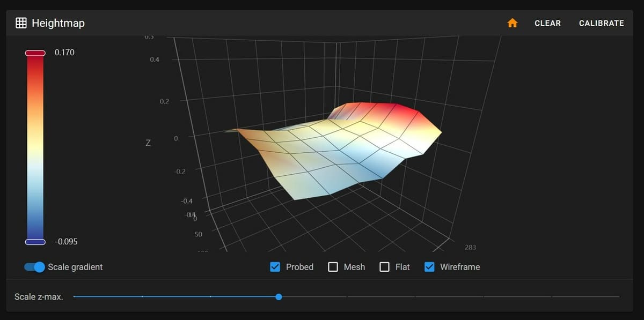Enable the Mesh checkbox
This screenshot has width=644, height=320.
point(333,267)
